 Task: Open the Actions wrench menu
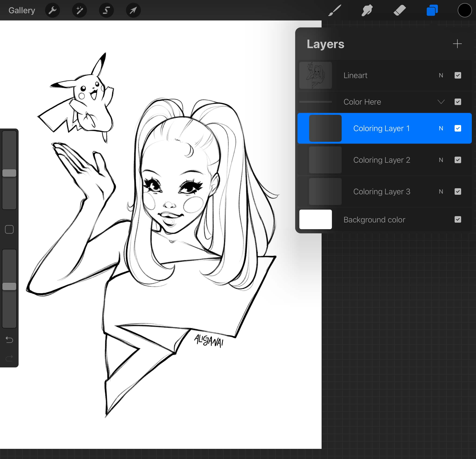tap(53, 10)
